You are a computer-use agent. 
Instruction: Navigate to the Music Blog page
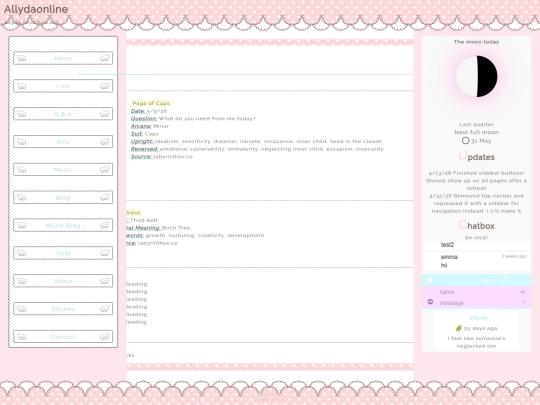(63, 225)
